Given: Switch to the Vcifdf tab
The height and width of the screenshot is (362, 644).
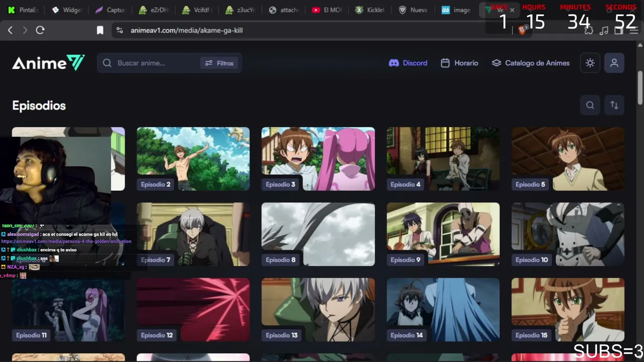Looking at the screenshot, I should tap(198, 10).
